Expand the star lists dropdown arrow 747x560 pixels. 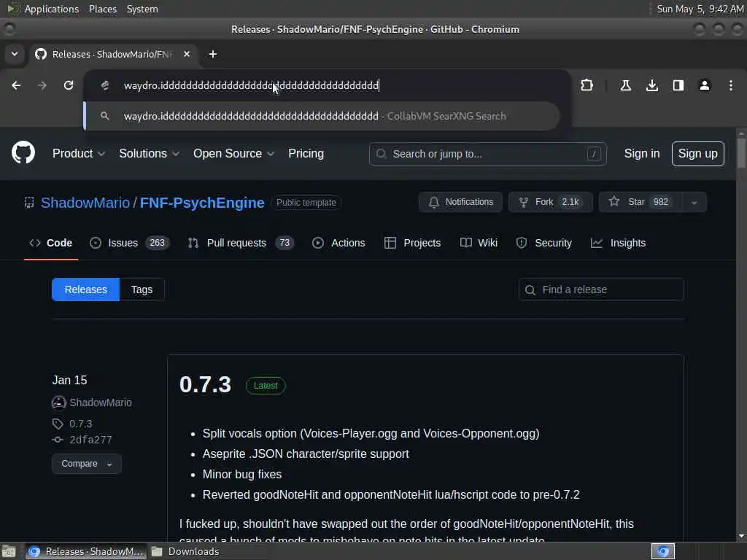point(694,203)
